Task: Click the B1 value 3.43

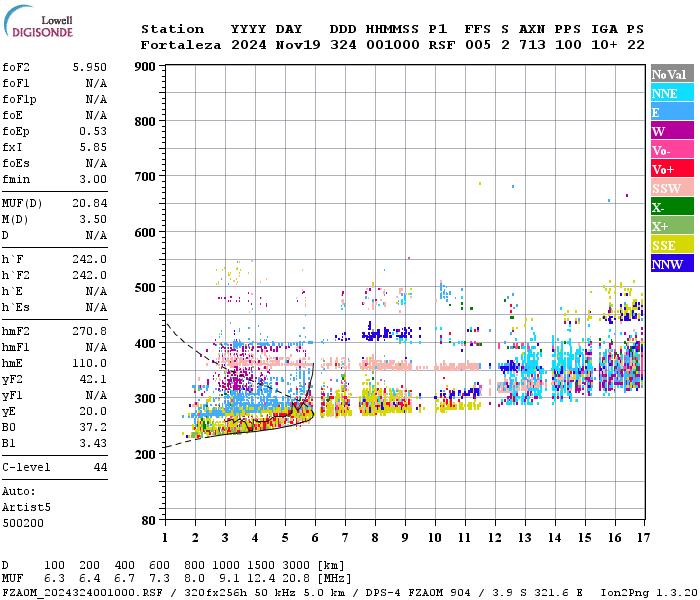Action: point(93,443)
